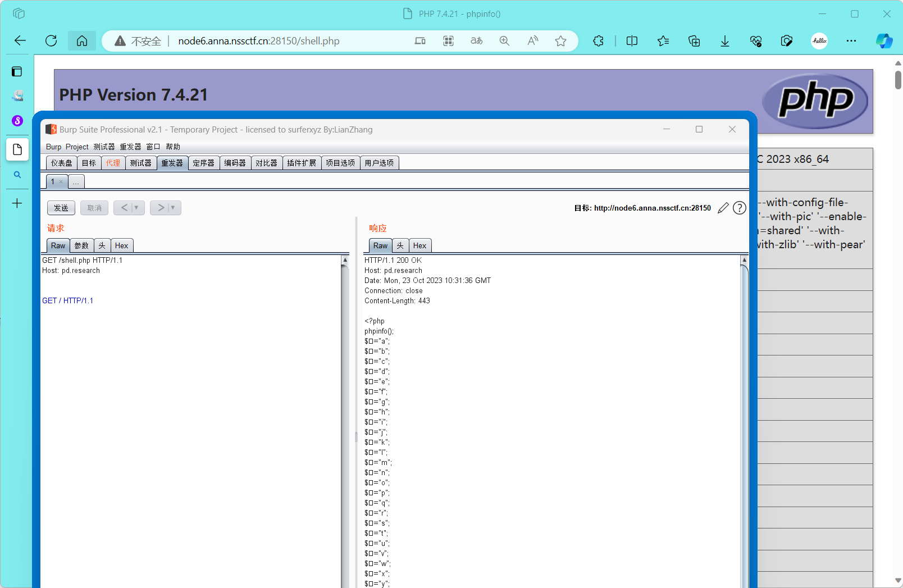Switch to the 定序器 tab

(x=204, y=163)
